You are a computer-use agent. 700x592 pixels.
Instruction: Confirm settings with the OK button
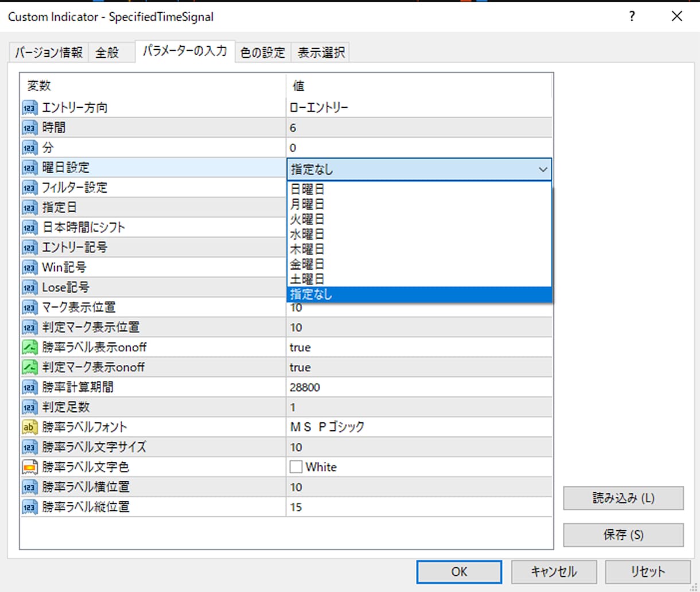(x=459, y=572)
